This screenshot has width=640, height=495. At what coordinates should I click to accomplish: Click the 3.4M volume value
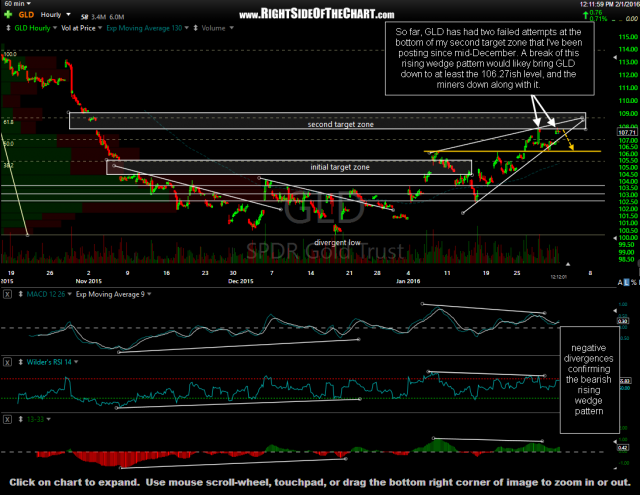pos(98,17)
